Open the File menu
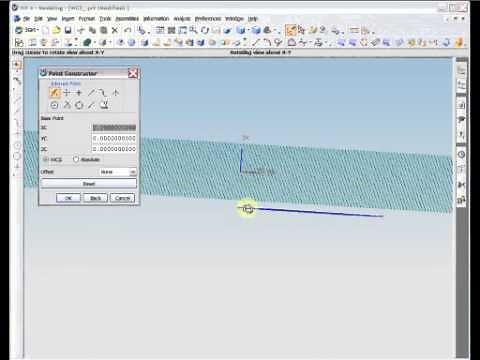The width and height of the screenshot is (480, 360). (x=26, y=19)
